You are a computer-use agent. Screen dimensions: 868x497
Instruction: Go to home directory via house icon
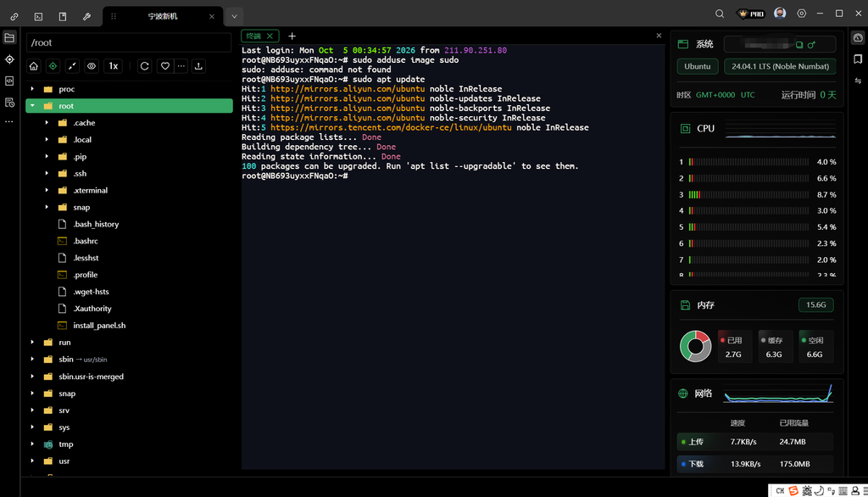(34, 66)
